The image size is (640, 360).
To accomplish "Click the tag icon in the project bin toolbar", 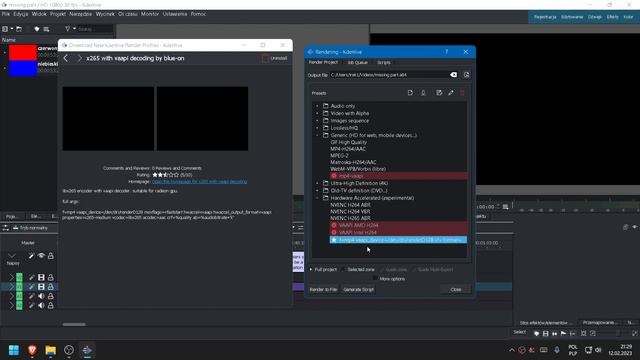I will coord(37,29).
